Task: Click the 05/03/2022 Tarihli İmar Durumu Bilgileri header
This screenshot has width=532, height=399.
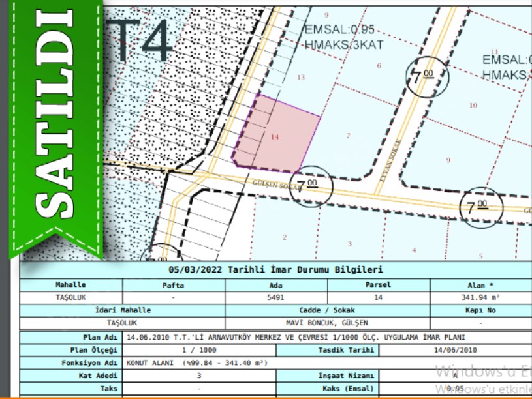Action: (x=275, y=270)
